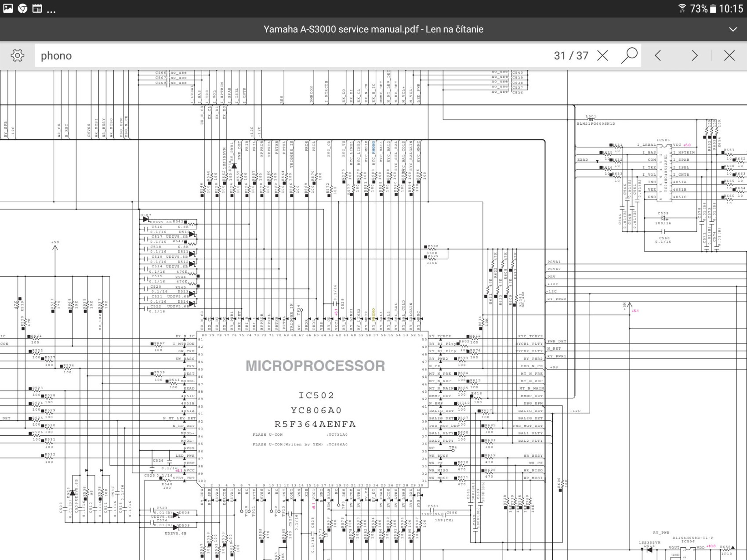This screenshot has height=560, width=747.
Task: Tap the gallery image notification icon
Action: [8, 8]
